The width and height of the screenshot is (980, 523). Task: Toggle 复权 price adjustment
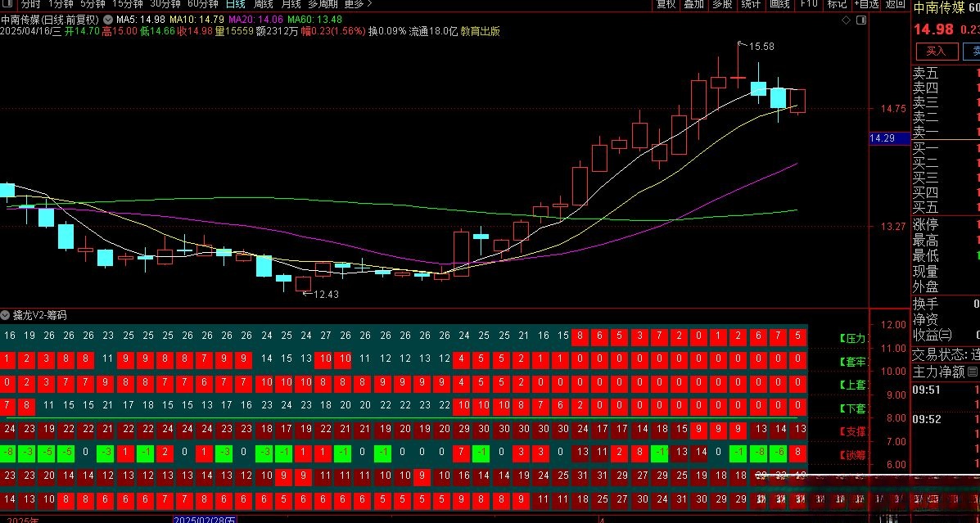point(666,4)
